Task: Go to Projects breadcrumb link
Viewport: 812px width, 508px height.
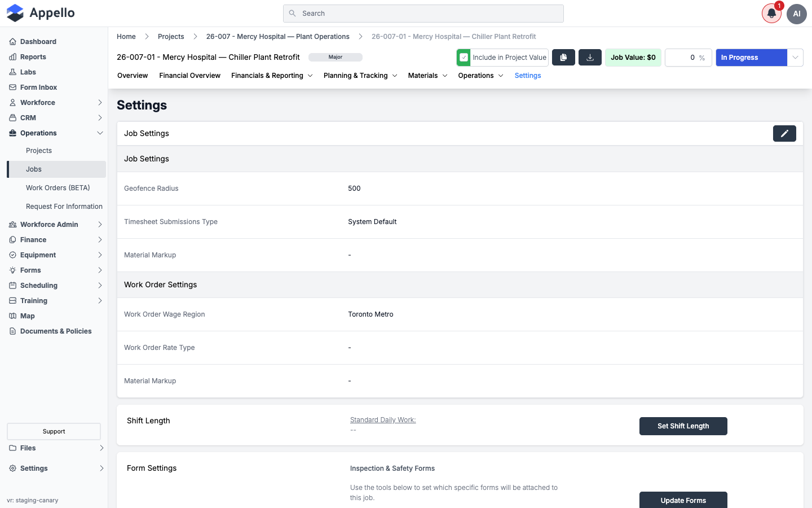Action: [171, 37]
